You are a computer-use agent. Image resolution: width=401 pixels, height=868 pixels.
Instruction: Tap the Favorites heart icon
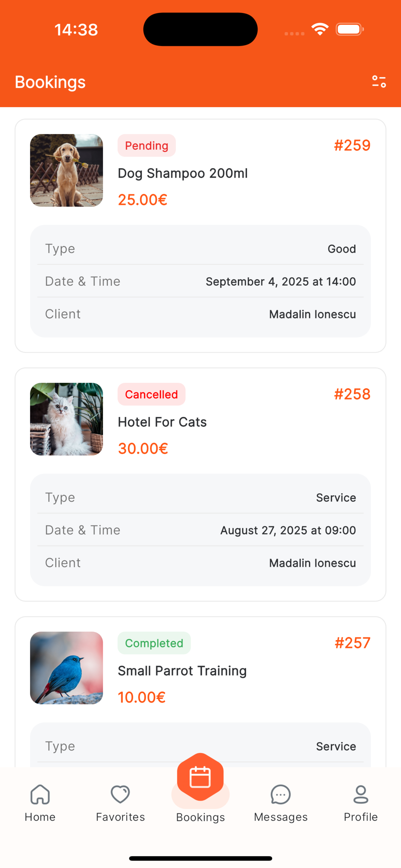click(120, 794)
